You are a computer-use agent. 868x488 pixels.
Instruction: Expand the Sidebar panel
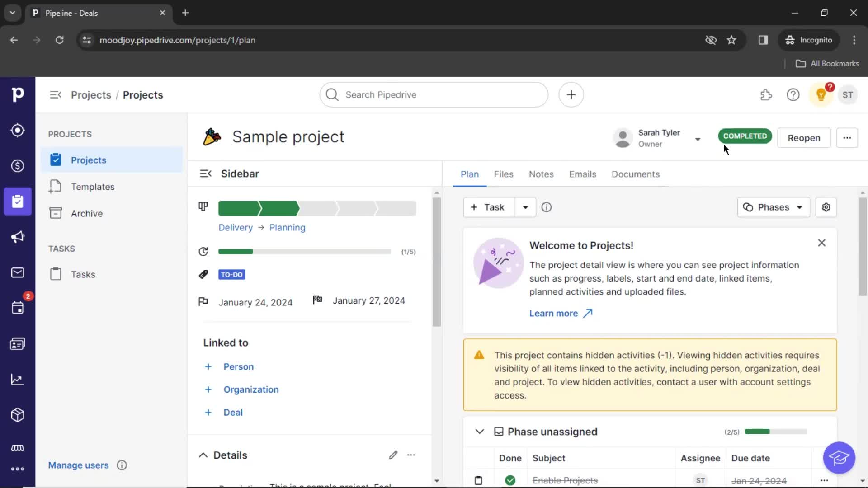tap(206, 174)
